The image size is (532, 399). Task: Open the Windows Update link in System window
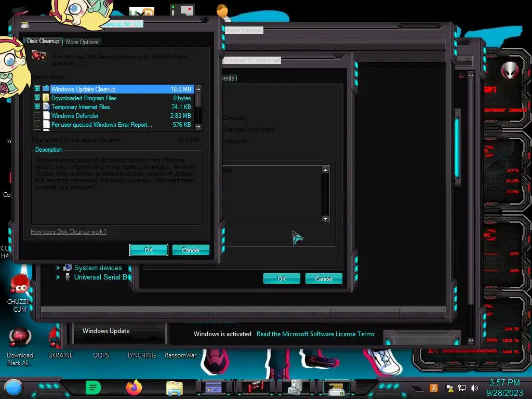[106, 331]
